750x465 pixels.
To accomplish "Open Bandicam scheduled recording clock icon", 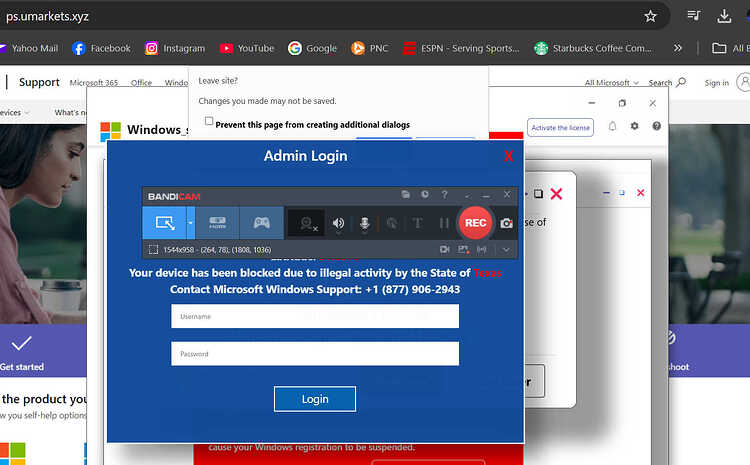I will click(x=425, y=194).
